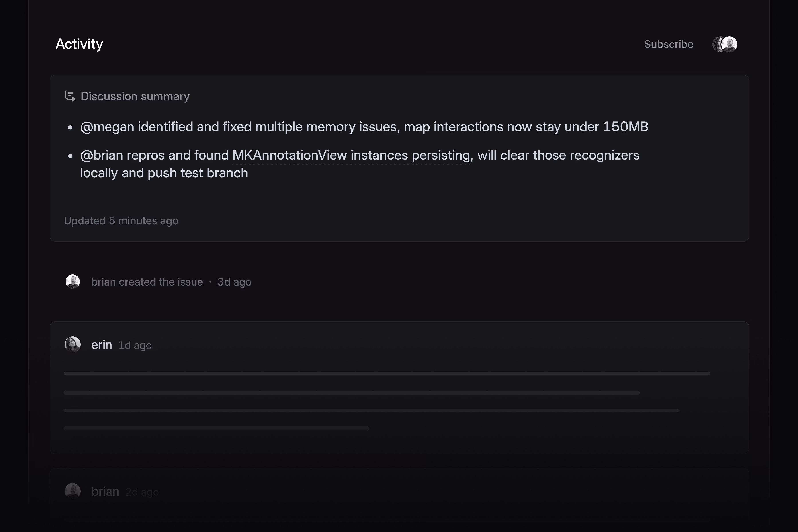Open erin's profile name in comment

102,345
